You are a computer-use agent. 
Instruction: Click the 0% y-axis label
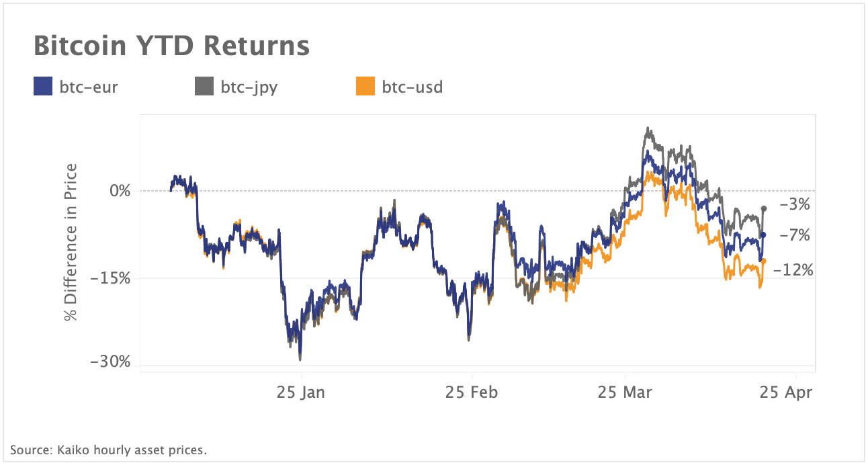119,191
